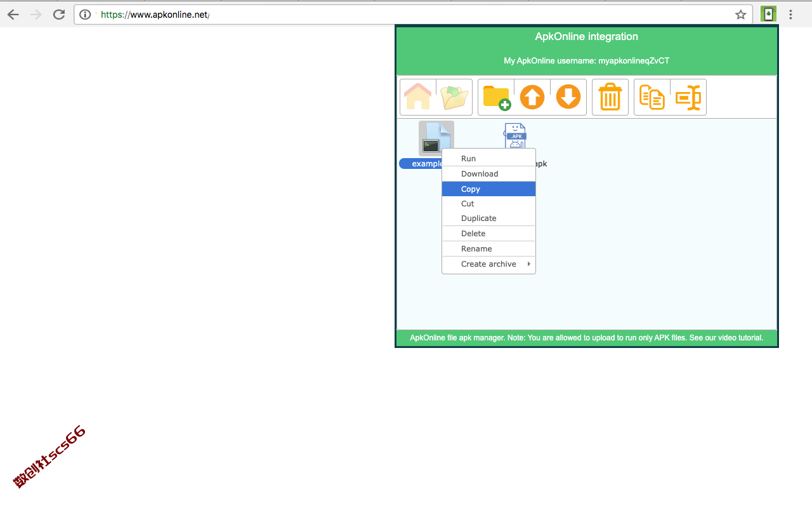The image size is (812, 508).
Task: Click the rename toolbar icon
Action: click(x=688, y=97)
